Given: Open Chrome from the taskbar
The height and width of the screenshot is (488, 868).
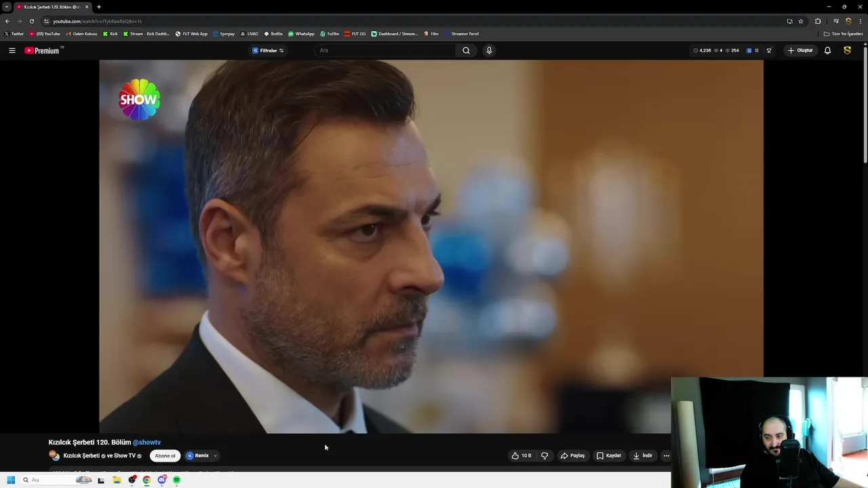Looking at the screenshot, I should tap(146, 480).
